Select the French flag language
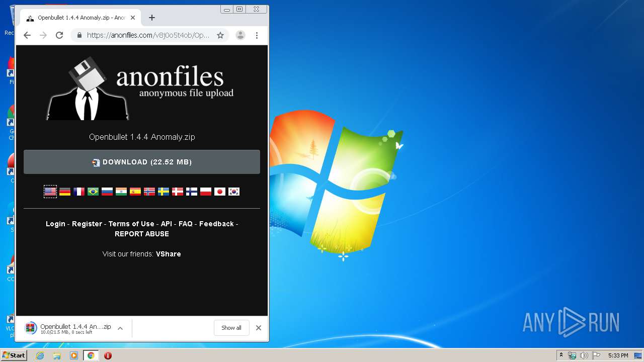The height and width of the screenshot is (362, 644). (79, 192)
